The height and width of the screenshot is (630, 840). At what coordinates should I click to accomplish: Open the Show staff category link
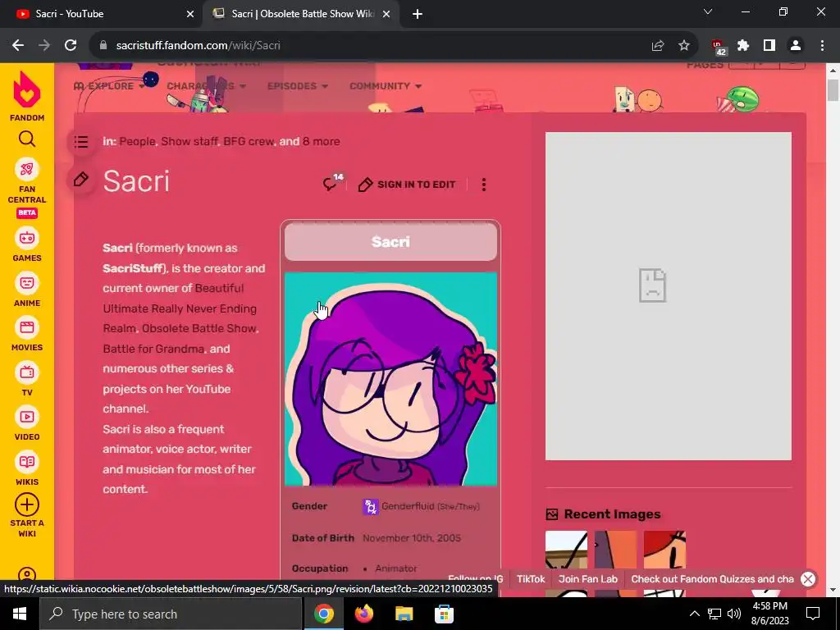click(189, 141)
